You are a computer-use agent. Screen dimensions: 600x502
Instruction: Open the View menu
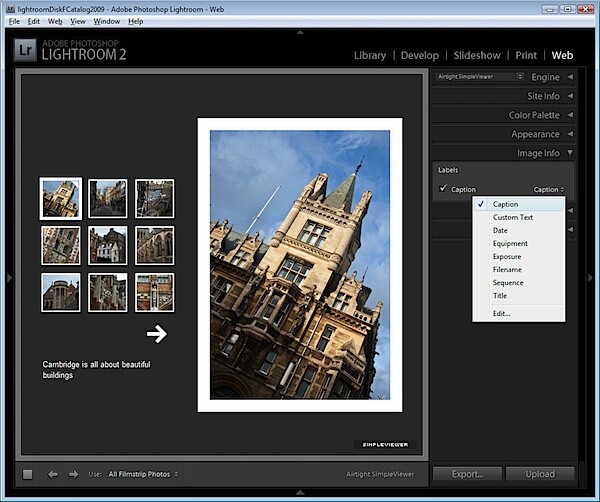click(x=78, y=21)
